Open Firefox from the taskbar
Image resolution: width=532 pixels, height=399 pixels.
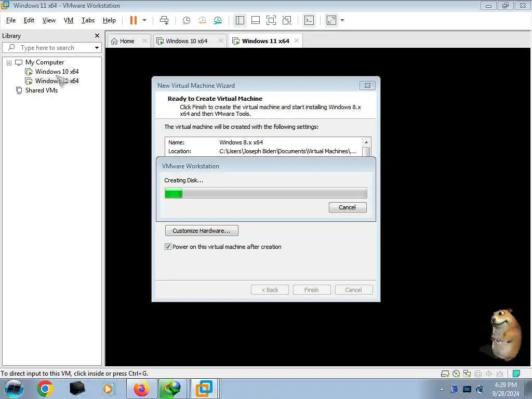point(141,389)
